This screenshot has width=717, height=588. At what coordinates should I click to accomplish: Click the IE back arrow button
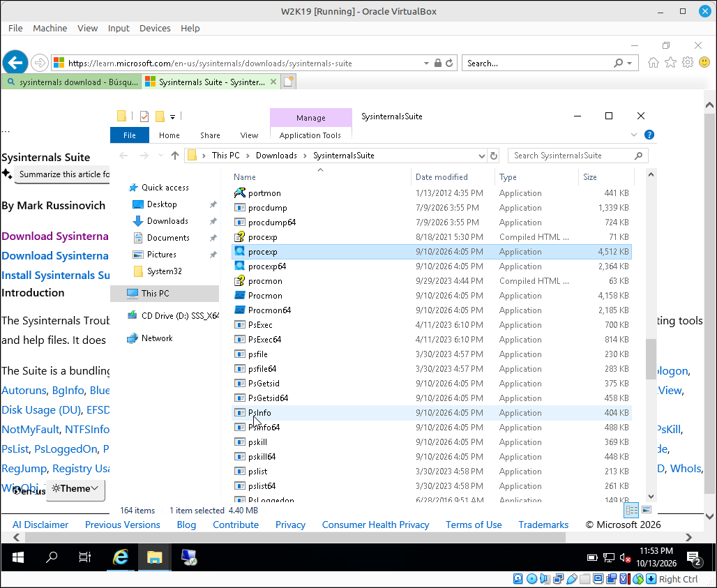[15, 63]
